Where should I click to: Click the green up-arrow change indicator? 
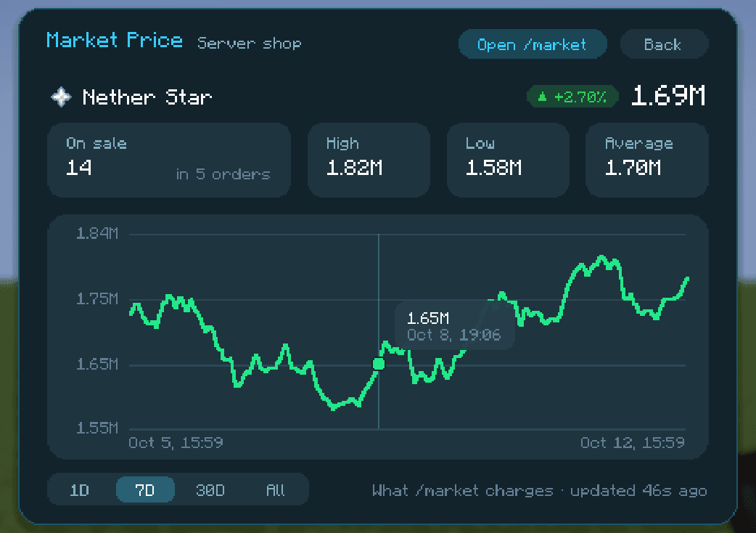543,97
